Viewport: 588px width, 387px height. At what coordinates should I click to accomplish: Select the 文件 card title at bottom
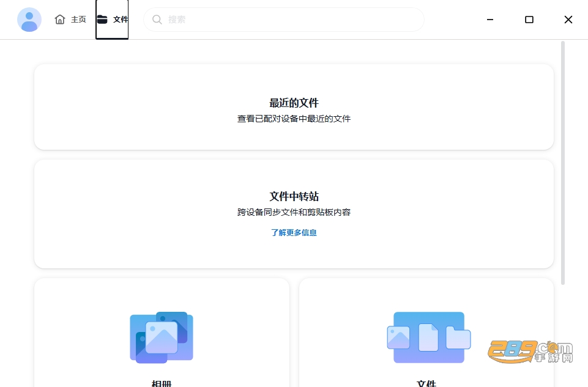click(x=426, y=383)
